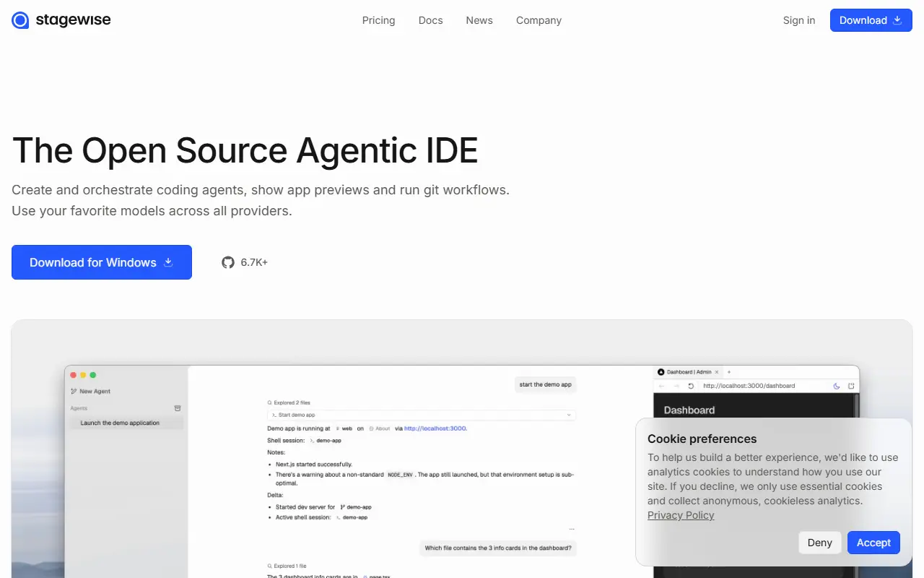The width and height of the screenshot is (924, 578).
Task: Open the Company menu item
Action: pyautogui.click(x=539, y=20)
